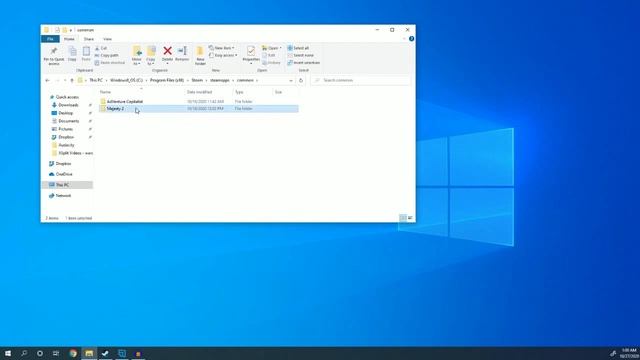Open the File tab

click(50, 39)
